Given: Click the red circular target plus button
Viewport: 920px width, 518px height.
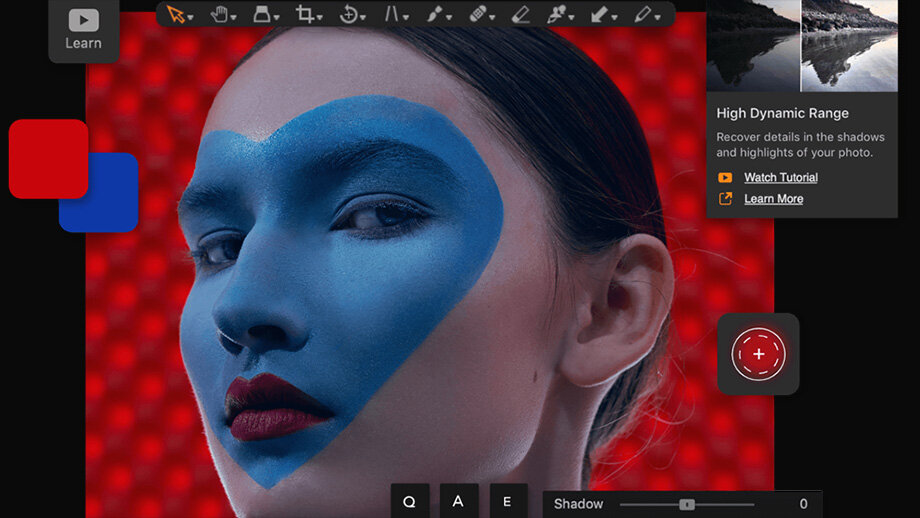Looking at the screenshot, I should (x=758, y=354).
